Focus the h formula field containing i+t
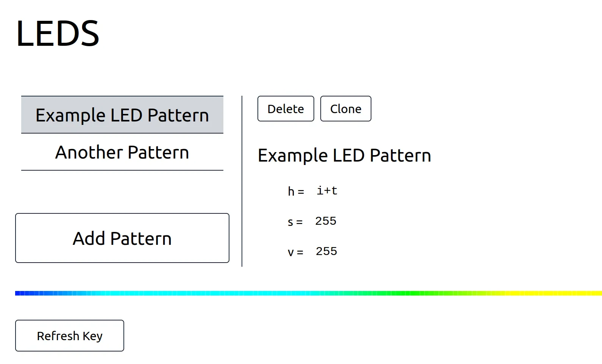Image resolution: width=602 pixels, height=364 pixels. 327,191
